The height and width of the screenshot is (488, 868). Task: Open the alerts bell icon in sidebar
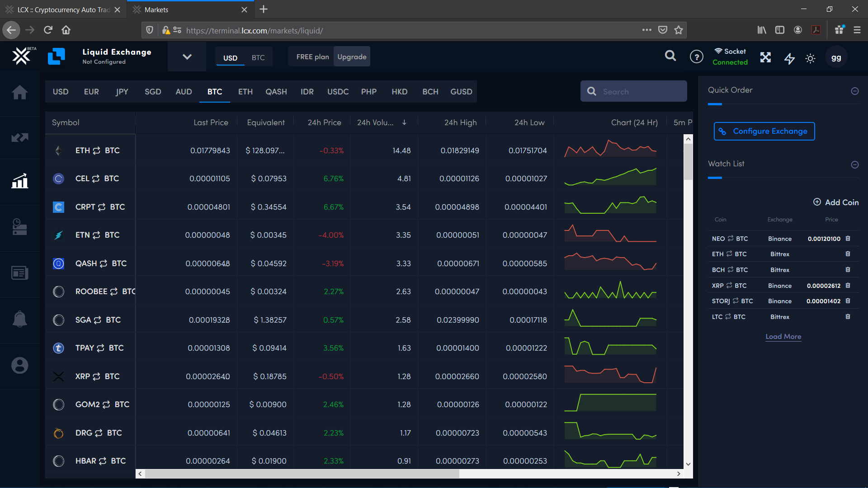pos(19,319)
